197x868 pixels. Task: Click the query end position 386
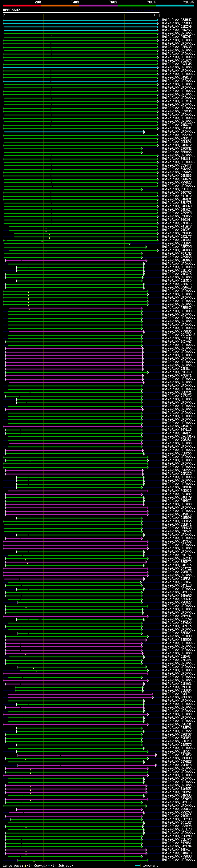[155, 15]
